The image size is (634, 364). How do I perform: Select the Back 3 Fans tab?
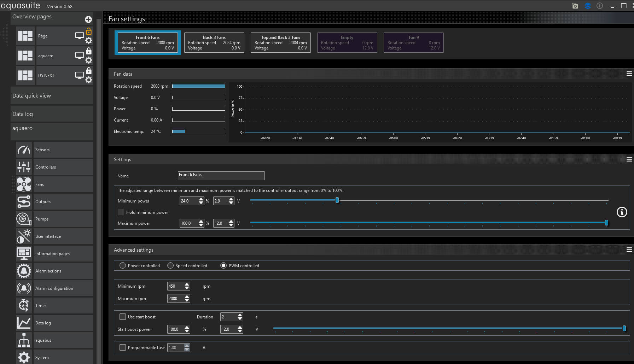(214, 42)
